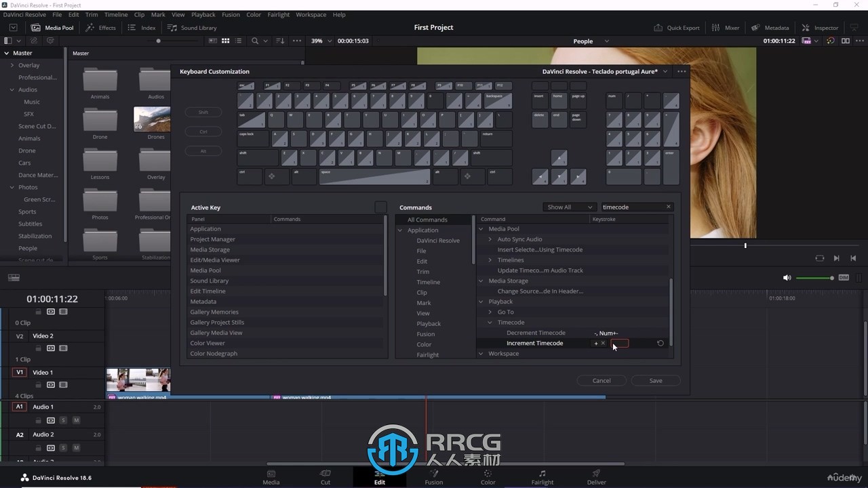
Task: Mute the Audio 2 track
Action: 76,448
